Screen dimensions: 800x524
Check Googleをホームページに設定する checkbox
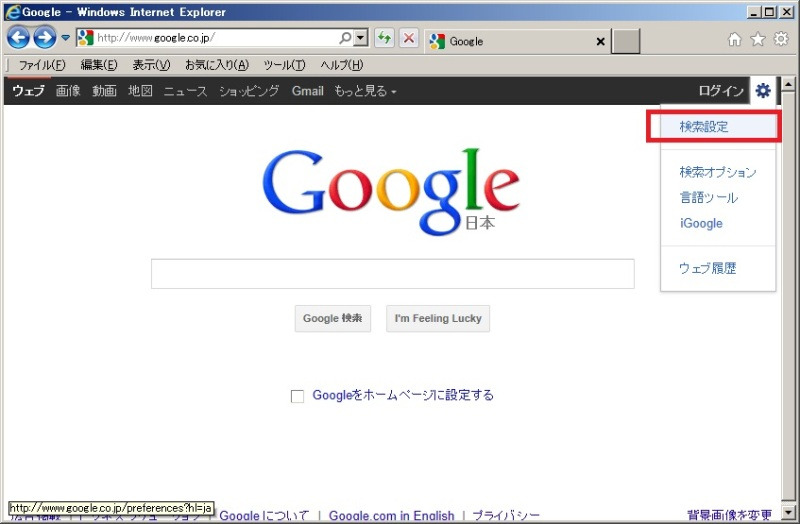point(297,396)
